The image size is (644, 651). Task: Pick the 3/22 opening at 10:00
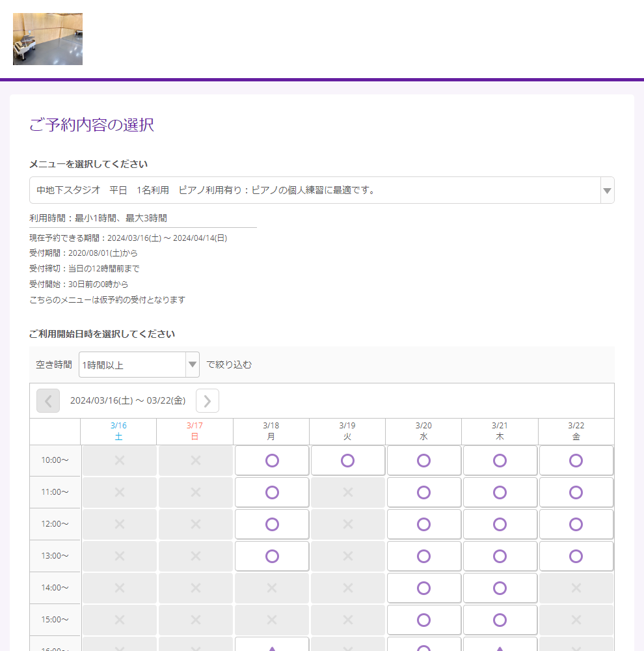pyautogui.click(x=576, y=460)
